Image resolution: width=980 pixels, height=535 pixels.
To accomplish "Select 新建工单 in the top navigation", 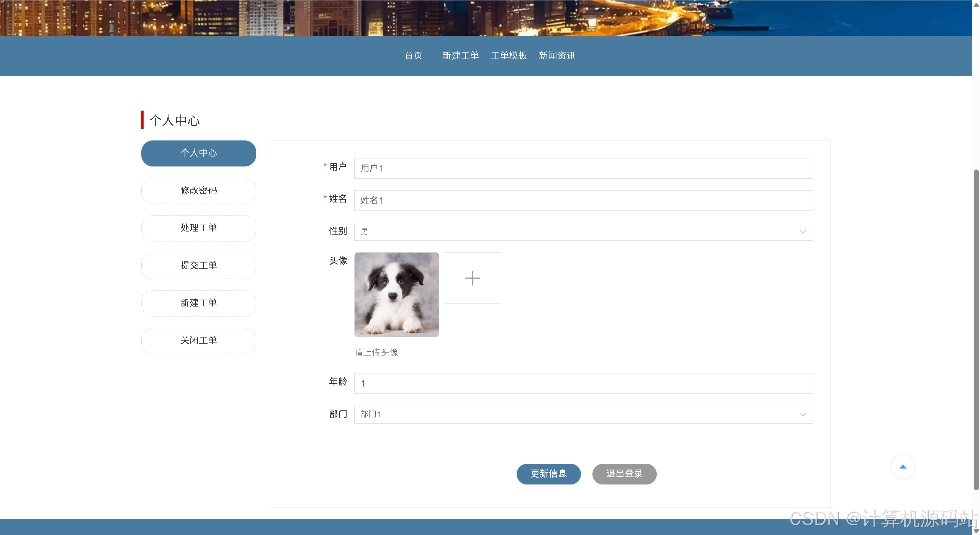I will pyautogui.click(x=460, y=56).
